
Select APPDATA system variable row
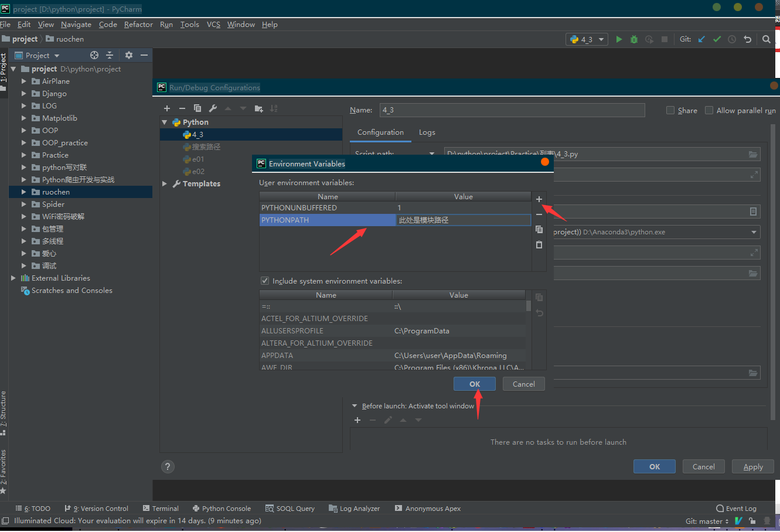[393, 356]
